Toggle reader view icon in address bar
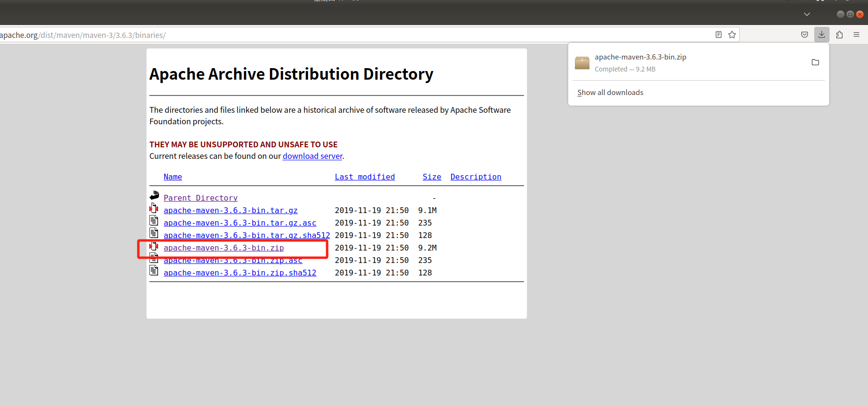 tap(718, 35)
